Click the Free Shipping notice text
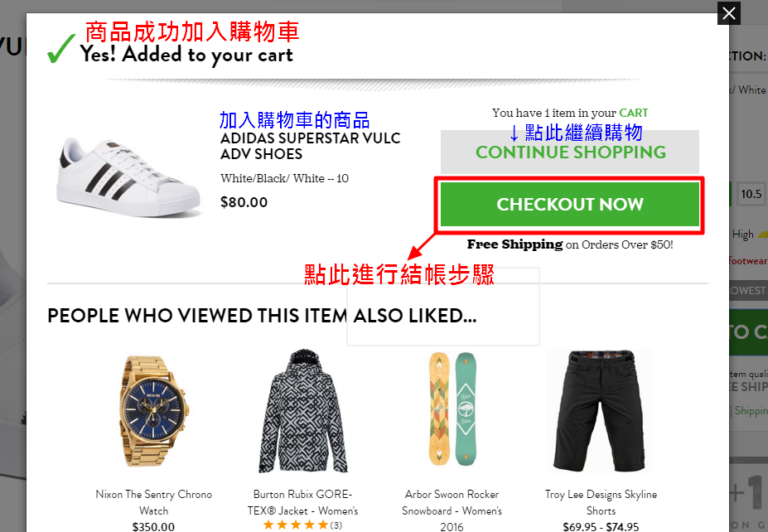Viewport: 768px width, 532px height. [570, 244]
